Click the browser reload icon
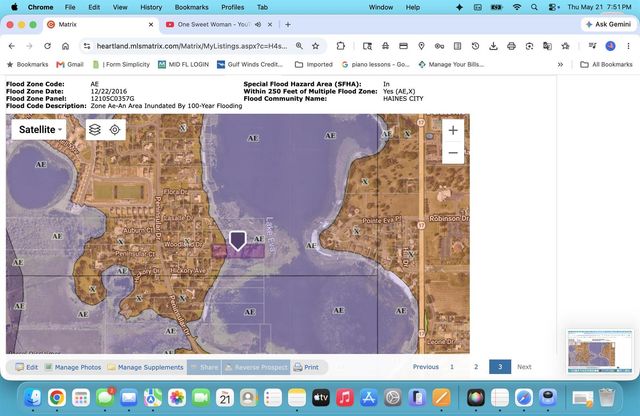The height and width of the screenshot is (416, 640). pyautogui.click(x=47, y=46)
